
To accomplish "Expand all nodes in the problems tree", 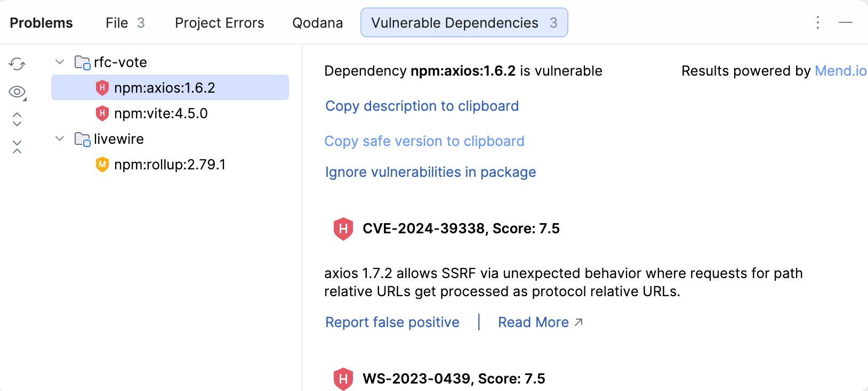I will [17, 119].
